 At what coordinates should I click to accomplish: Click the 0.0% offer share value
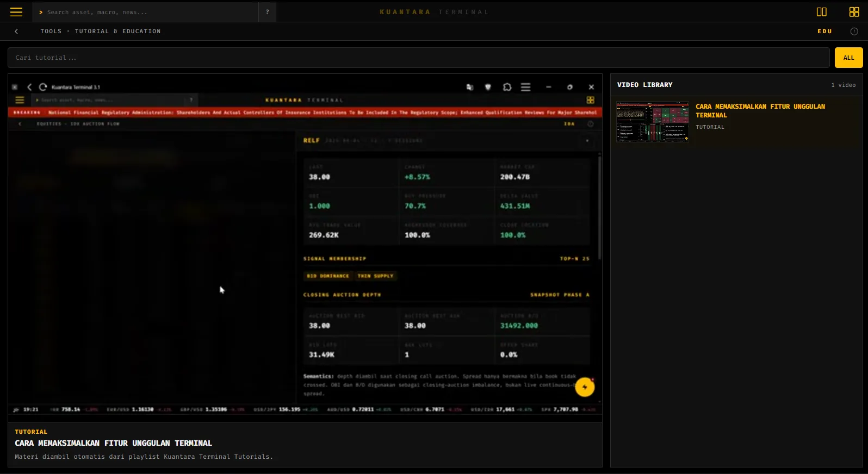pos(509,354)
